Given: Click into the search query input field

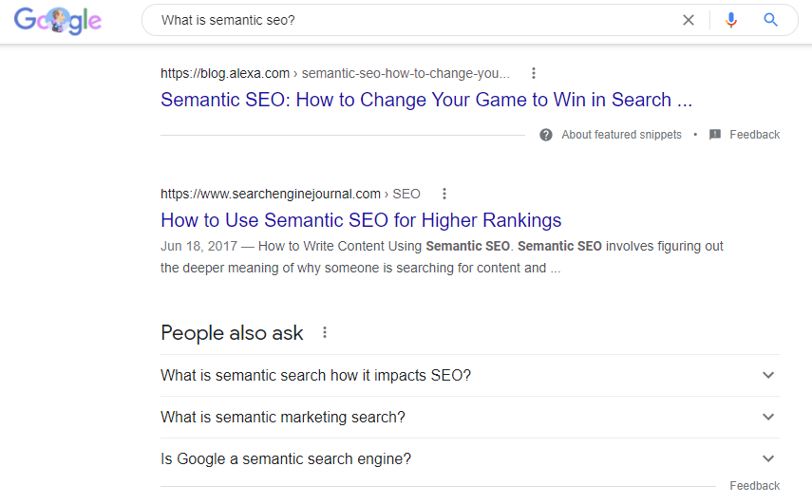Looking at the screenshot, I should point(408,20).
